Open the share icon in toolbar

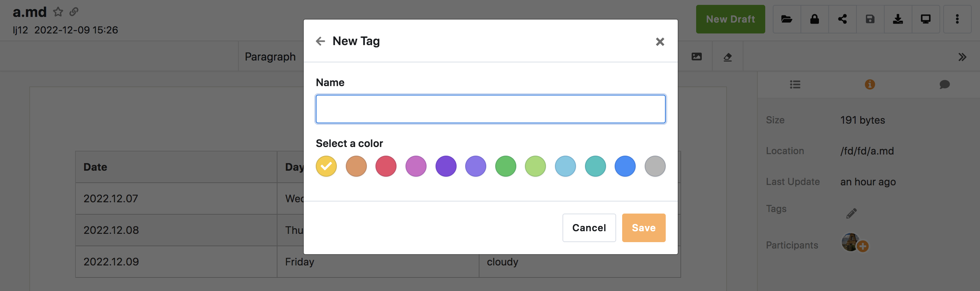click(x=842, y=19)
